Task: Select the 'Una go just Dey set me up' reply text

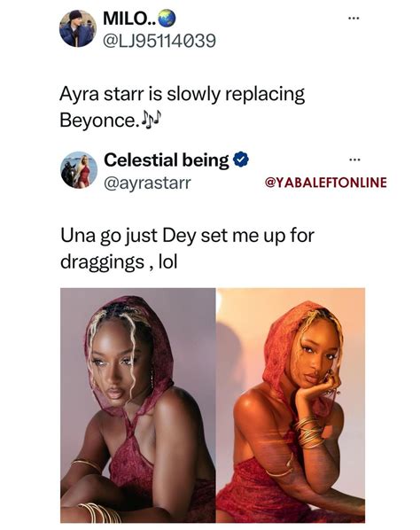Action: pos(187,248)
